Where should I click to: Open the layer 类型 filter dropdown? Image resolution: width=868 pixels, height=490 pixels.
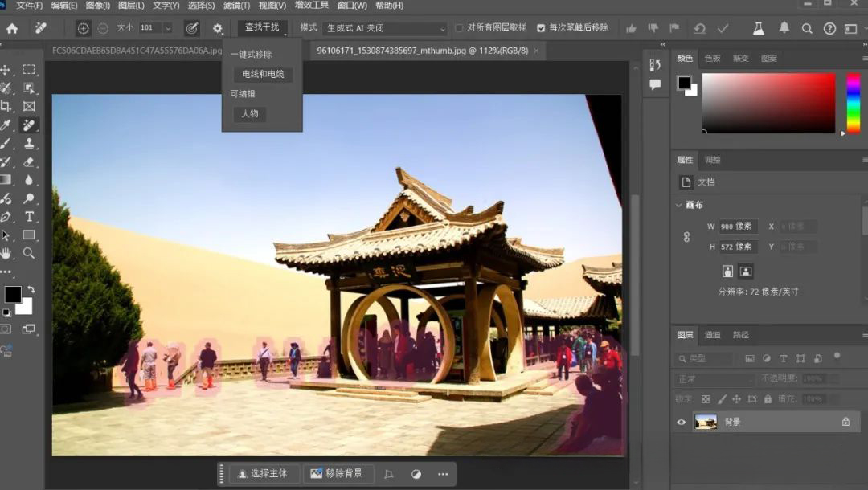coord(707,359)
